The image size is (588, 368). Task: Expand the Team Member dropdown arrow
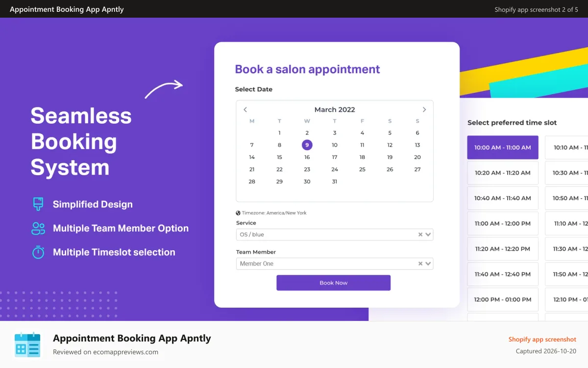(428, 263)
